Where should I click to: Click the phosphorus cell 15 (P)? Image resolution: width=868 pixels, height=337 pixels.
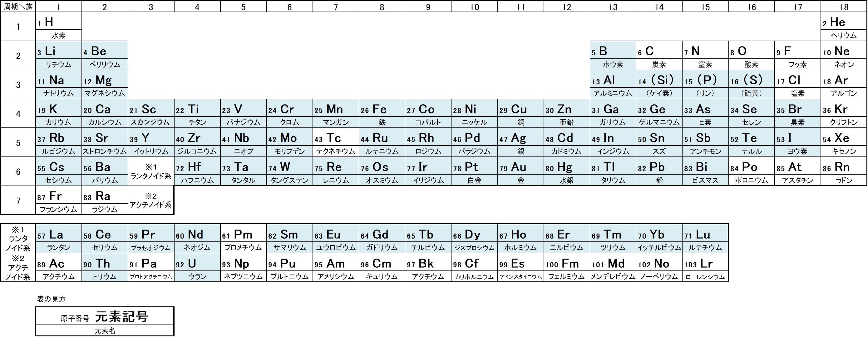pyautogui.click(x=705, y=85)
